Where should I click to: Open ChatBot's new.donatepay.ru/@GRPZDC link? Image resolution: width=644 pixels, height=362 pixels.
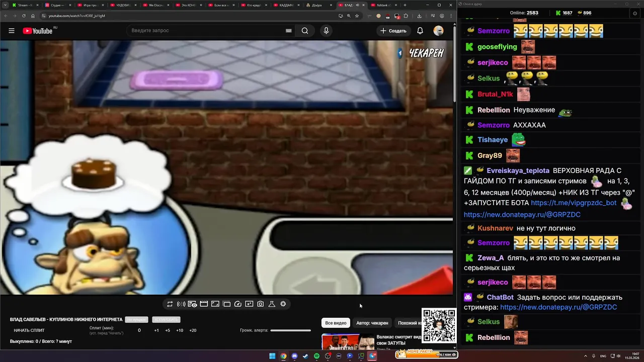[558, 307]
